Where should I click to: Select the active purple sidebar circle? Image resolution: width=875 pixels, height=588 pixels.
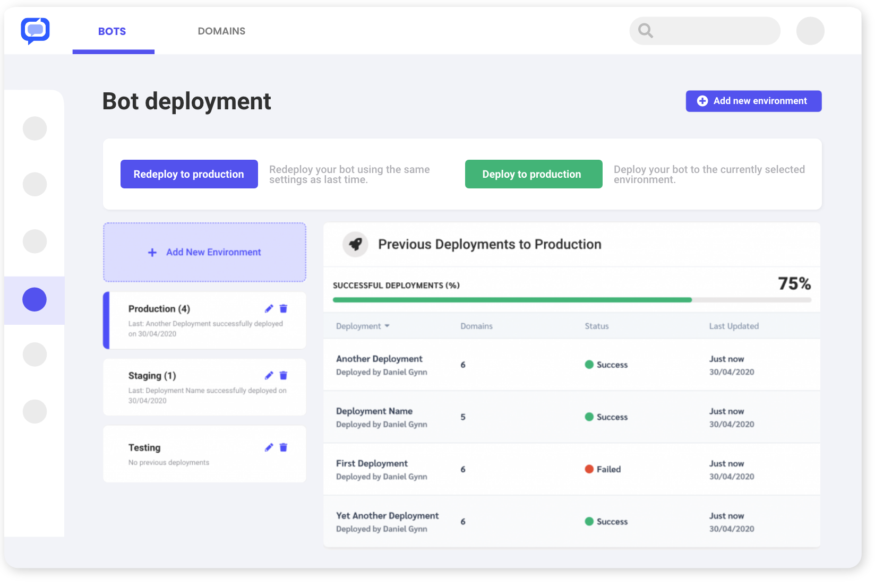coord(35,300)
